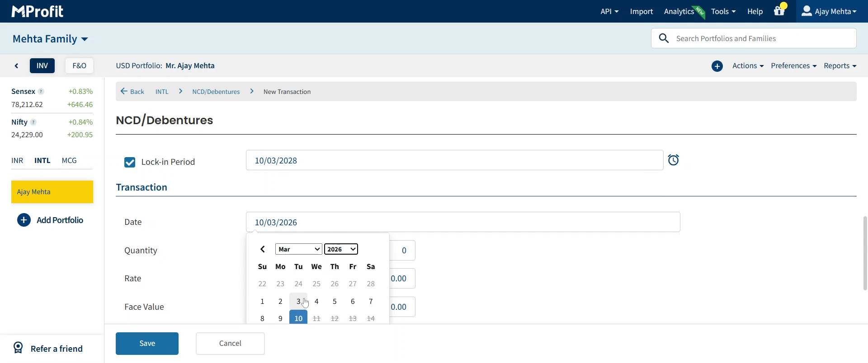The height and width of the screenshot is (363, 868).
Task: Switch to the INV tab
Action: coord(42,66)
